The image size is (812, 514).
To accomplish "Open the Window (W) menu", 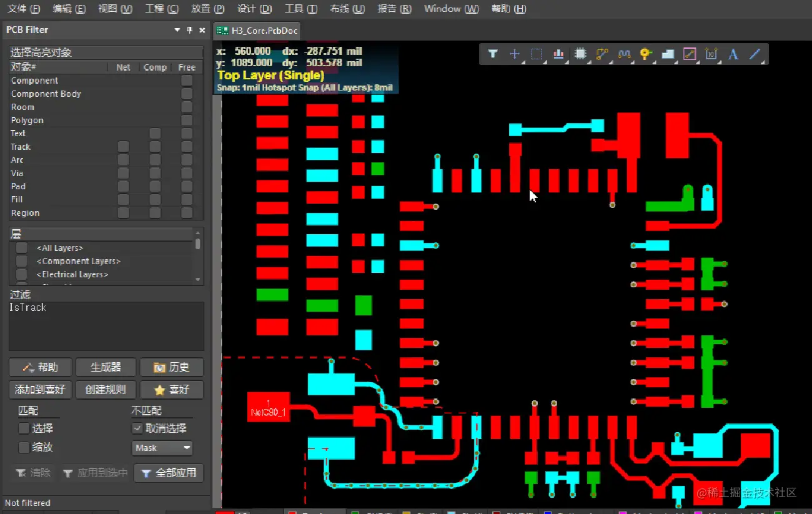I will [x=452, y=9].
